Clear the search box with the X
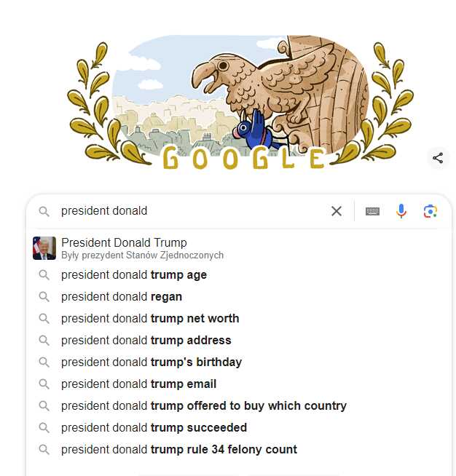 [x=337, y=211]
